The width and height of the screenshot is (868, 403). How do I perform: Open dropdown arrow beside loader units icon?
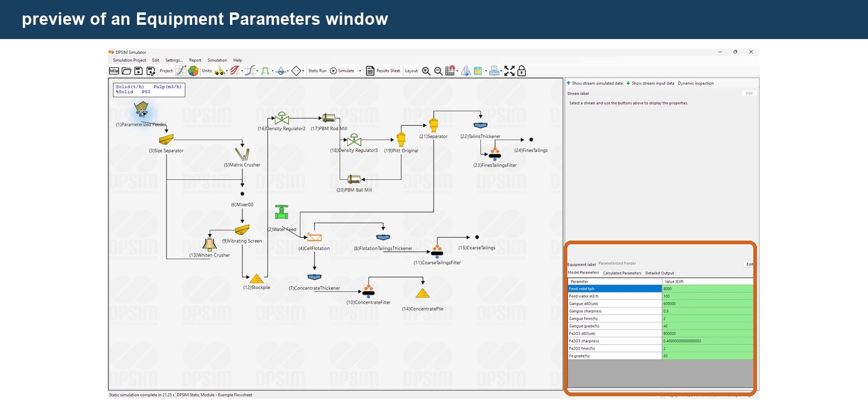pos(228,71)
